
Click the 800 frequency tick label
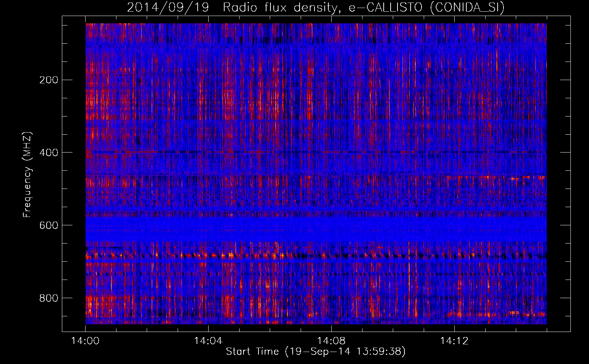(49, 298)
